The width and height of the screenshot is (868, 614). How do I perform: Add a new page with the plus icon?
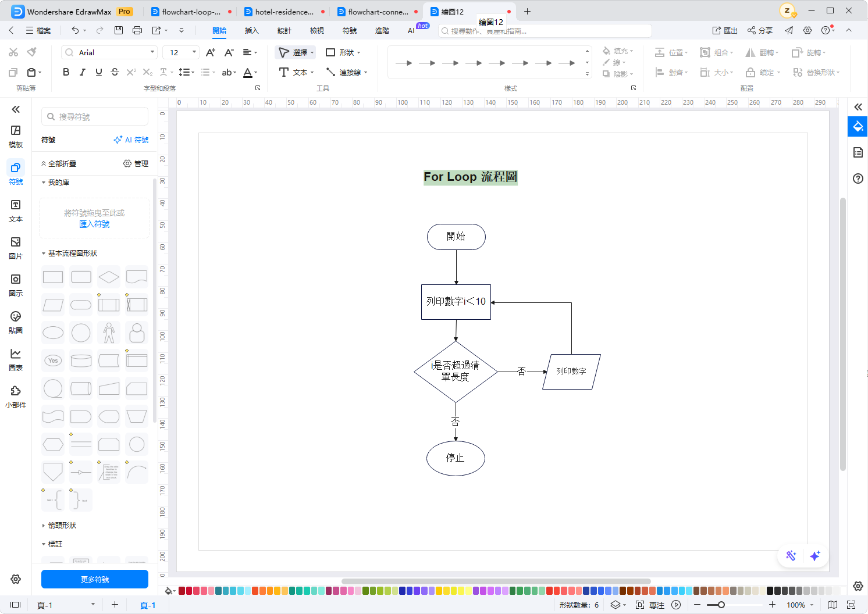click(115, 605)
